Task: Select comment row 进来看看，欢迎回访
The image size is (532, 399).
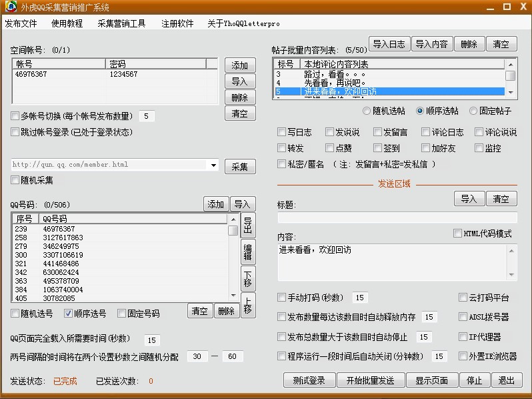Action: click(389, 91)
